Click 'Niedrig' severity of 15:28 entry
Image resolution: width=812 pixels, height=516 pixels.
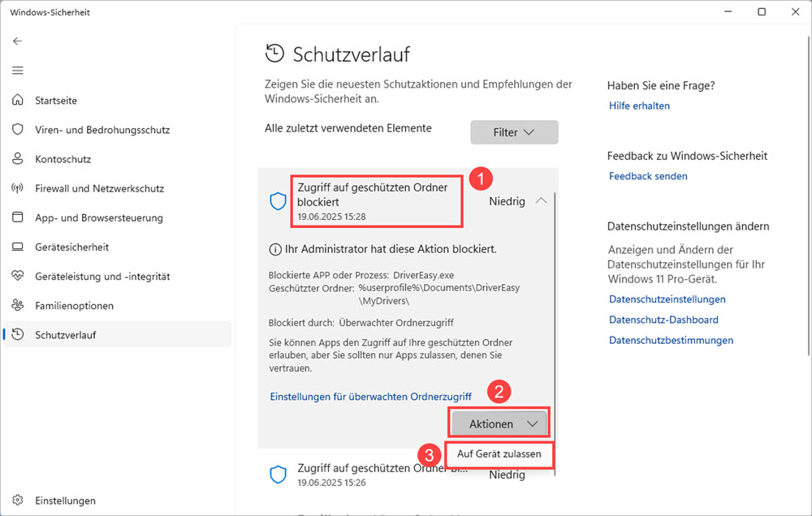(x=507, y=201)
